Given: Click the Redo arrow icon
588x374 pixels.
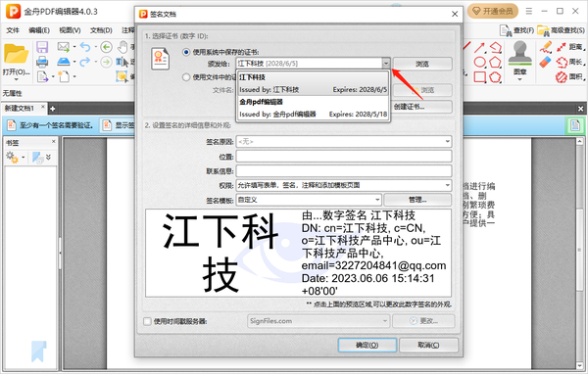Looking at the screenshot, I should click(x=85, y=62).
